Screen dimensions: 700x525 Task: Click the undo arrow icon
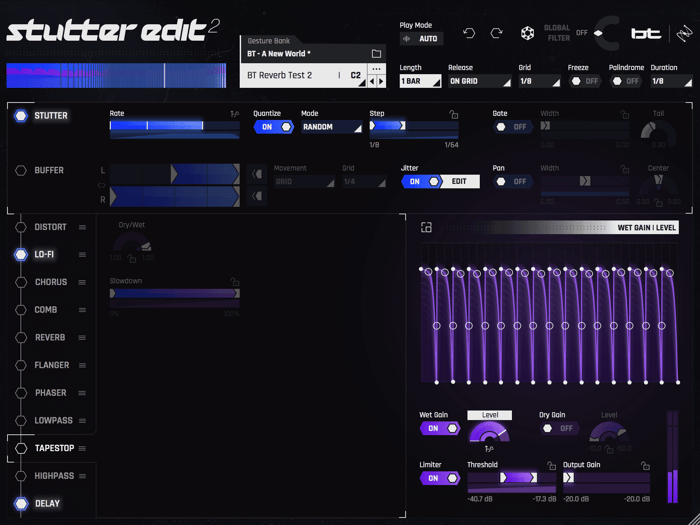click(x=469, y=33)
